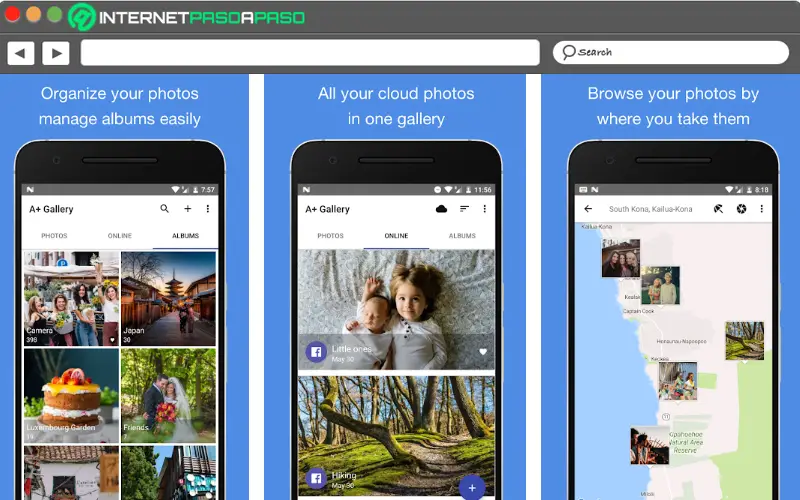Open the Japan album thumbnail
This screenshot has height=500, width=800.
[x=168, y=298]
